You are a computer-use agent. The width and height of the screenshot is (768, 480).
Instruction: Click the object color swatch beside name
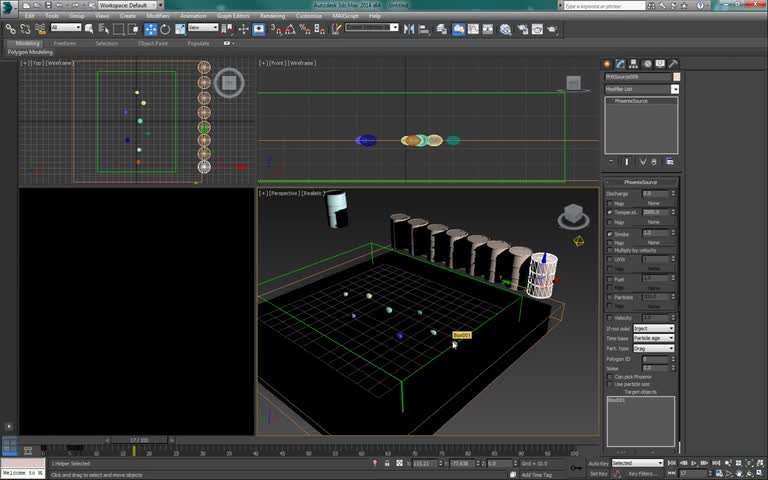point(677,77)
